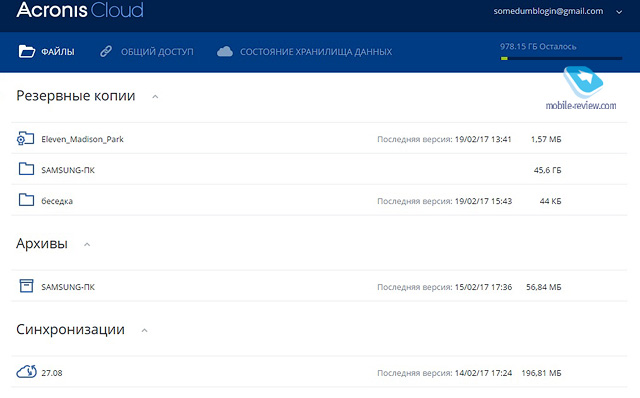Click the SAMSUNG-ПК archive box icon

[x=27, y=286]
